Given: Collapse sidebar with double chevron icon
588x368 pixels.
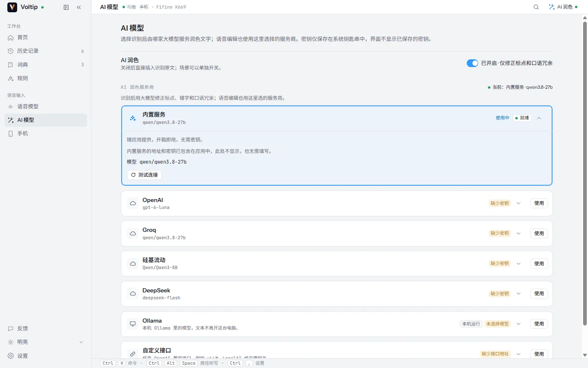Looking at the screenshot, I should click(79, 7).
